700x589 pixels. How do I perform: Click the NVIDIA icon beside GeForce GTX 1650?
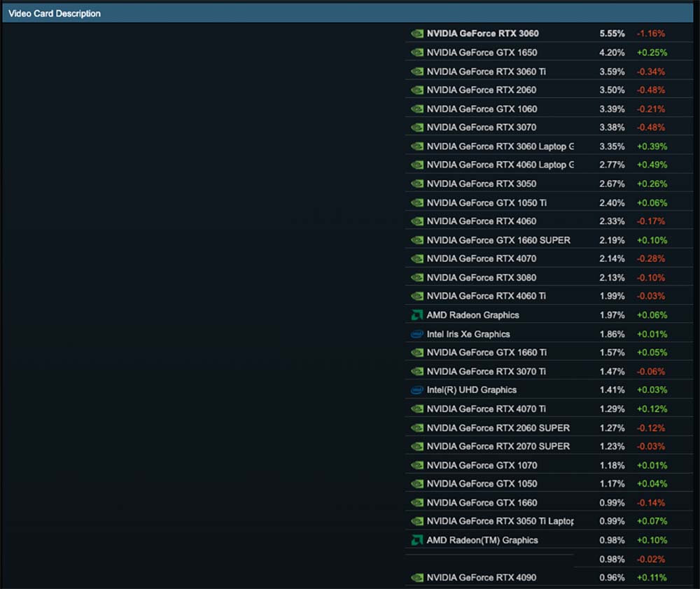417,53
